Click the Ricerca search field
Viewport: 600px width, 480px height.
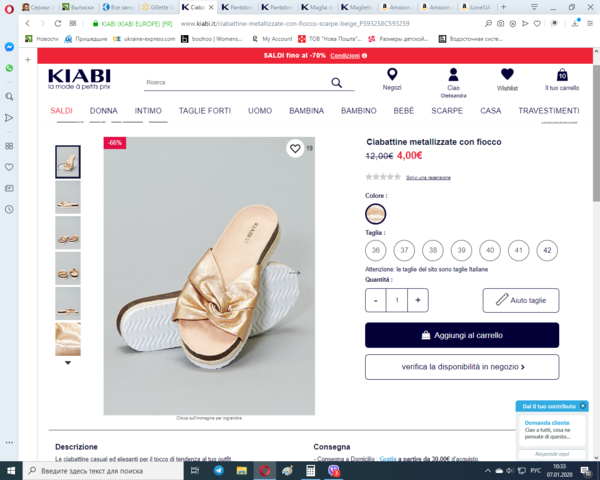[x=237, y=82]
